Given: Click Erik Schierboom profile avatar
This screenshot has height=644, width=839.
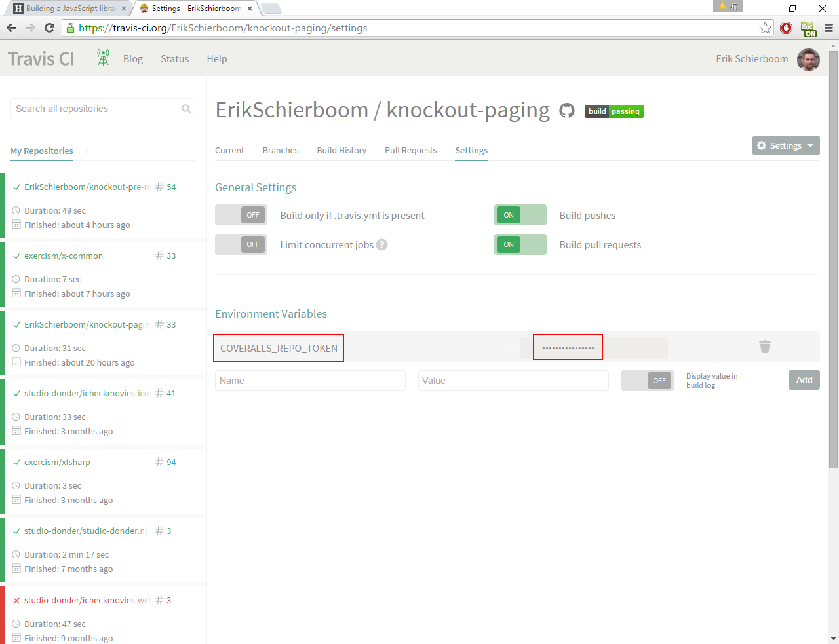Looking at the screenshot, I should pos(808,60).
